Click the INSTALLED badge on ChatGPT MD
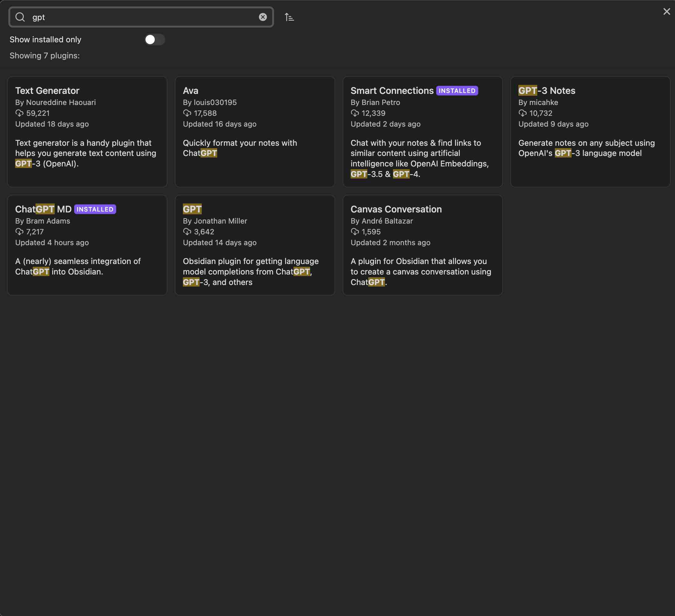The height and width of the screenshot is (616, 675). click(x=95, y=209)
